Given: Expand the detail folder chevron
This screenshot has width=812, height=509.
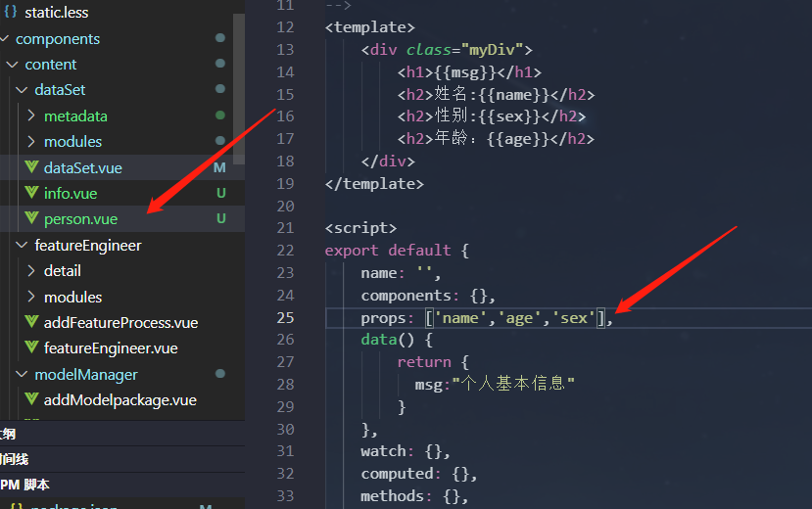Looking at the screenshot, I should pos(31,270).
